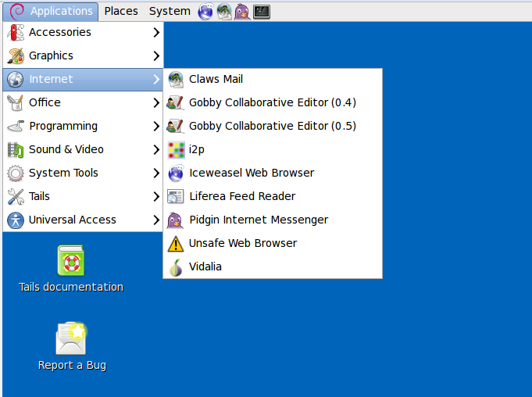
Task: Click the Claws Mail icon in submenu
Action: click(176, 79)
